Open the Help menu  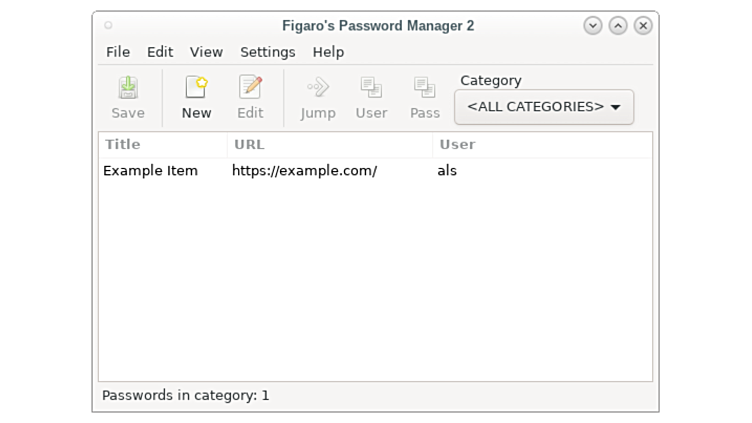click(x=328, y=52)
